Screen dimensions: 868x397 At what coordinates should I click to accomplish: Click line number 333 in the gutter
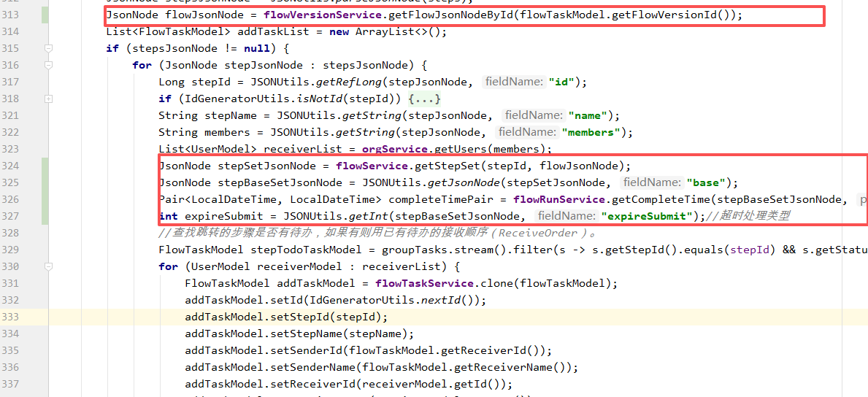[x=11, y=317]
